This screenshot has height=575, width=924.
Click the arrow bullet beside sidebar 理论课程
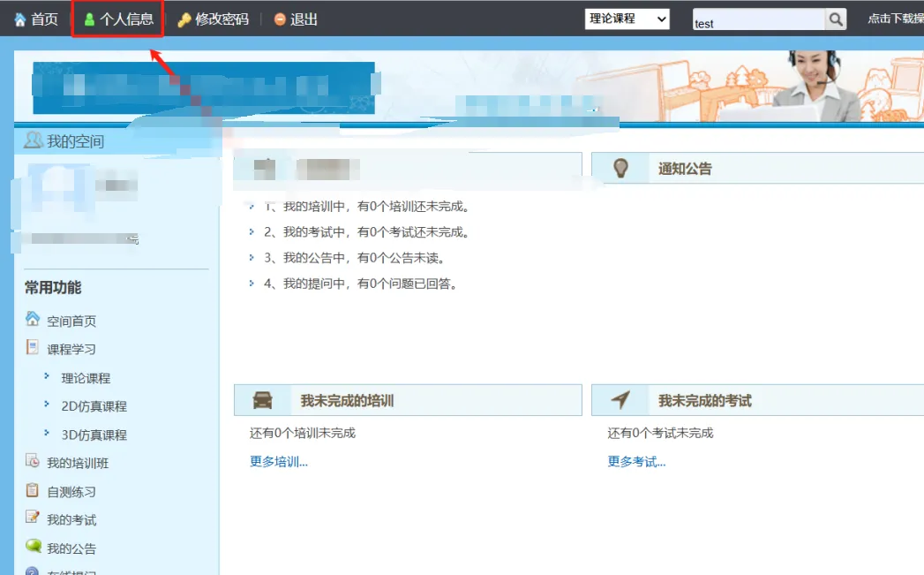click(47, 375)
